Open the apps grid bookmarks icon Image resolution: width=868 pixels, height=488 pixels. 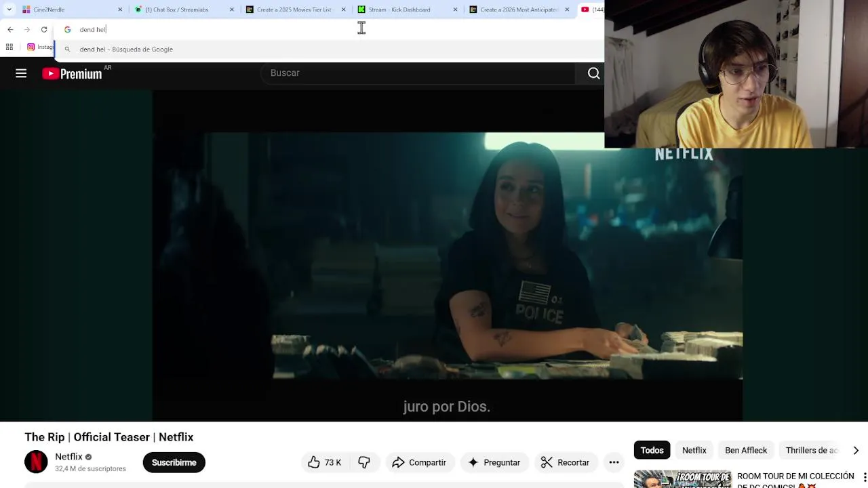click(9, 47)
